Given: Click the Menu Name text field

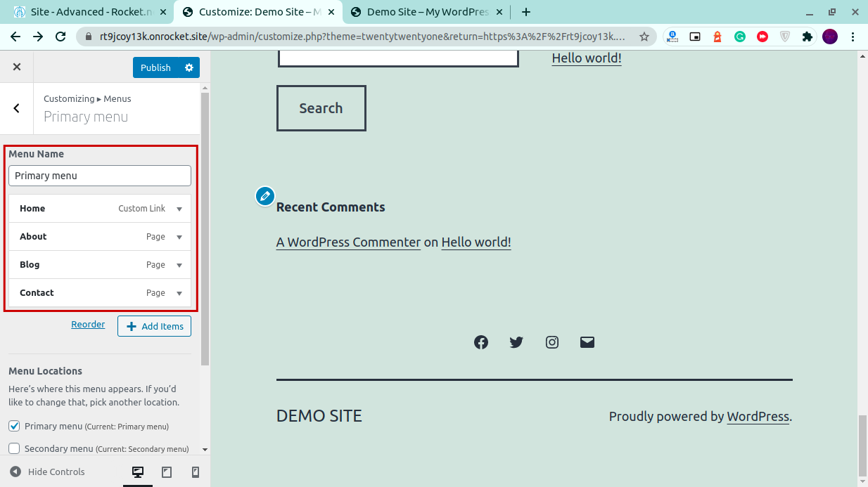Looking at the screenshot, I should [x=100, y=176].
